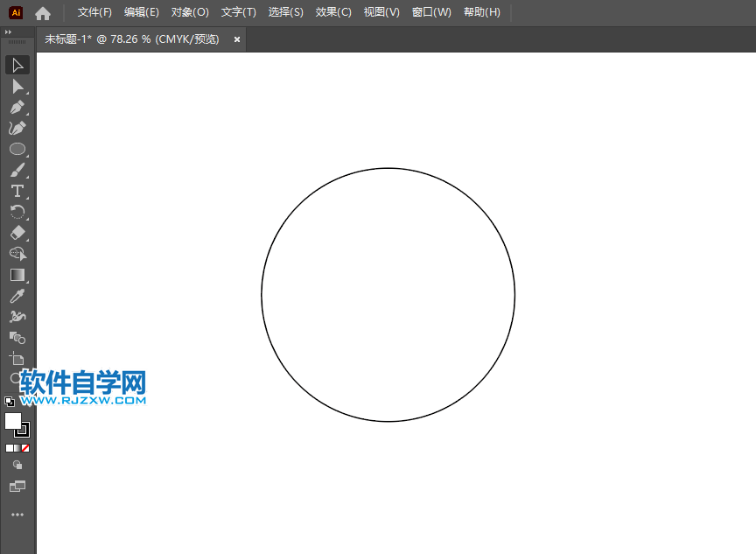The image size is (756, 554).
Task: Select the Ellipse shape tool
Action: 17,149
